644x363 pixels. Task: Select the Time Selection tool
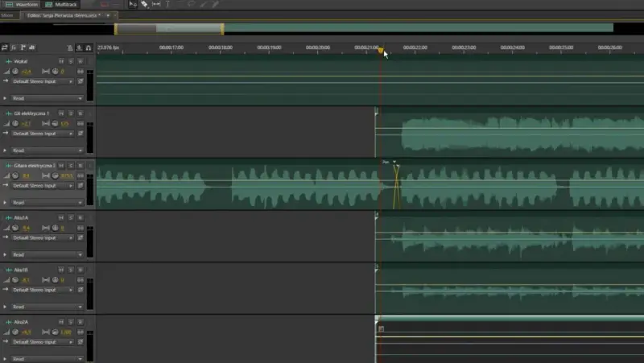coord(167,4)
